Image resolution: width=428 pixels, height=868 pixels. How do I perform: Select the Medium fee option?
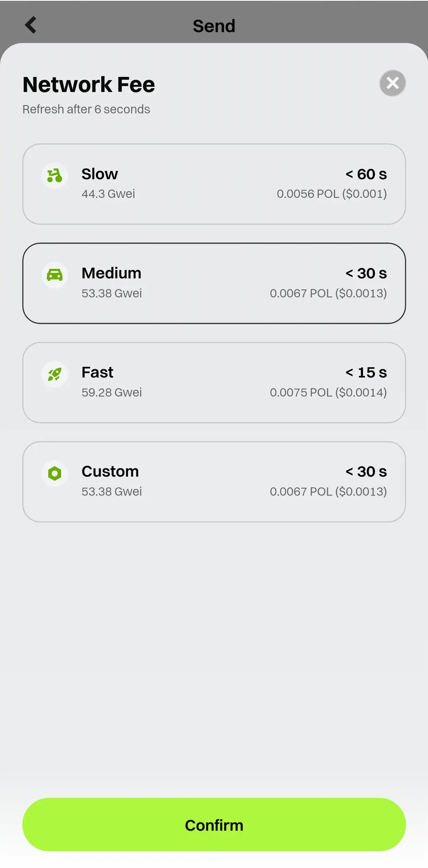pos(214,283)
